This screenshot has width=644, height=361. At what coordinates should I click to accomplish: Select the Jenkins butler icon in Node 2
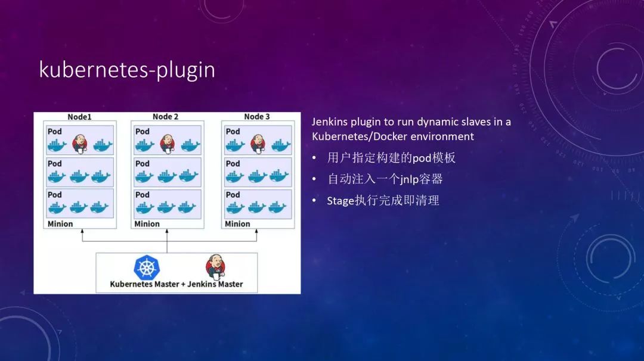click(167, 144)
